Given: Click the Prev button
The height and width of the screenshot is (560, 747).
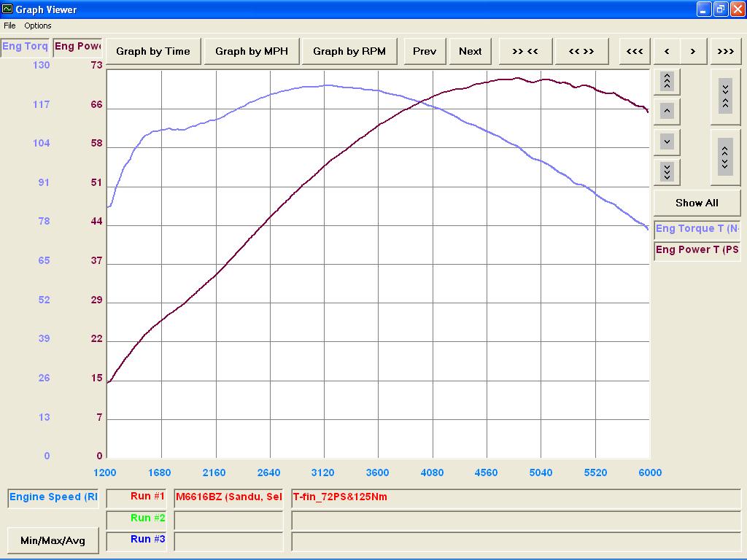Looking at the screenshot, I should click(x=425, y=51).
